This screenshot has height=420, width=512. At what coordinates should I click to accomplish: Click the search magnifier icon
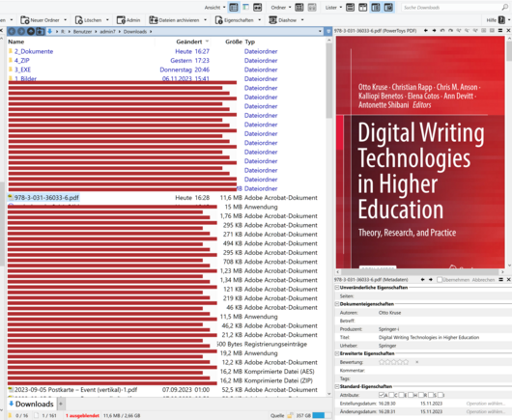tap(504, 7)
